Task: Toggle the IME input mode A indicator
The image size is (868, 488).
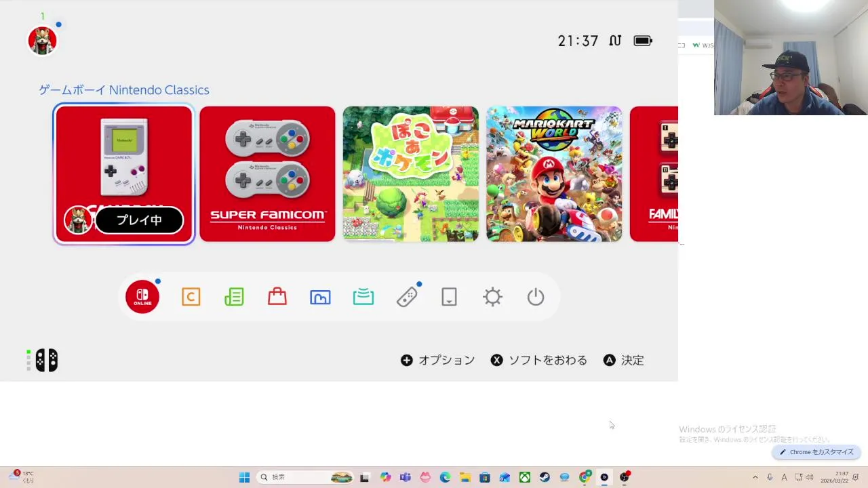Action: coord(784,477)
